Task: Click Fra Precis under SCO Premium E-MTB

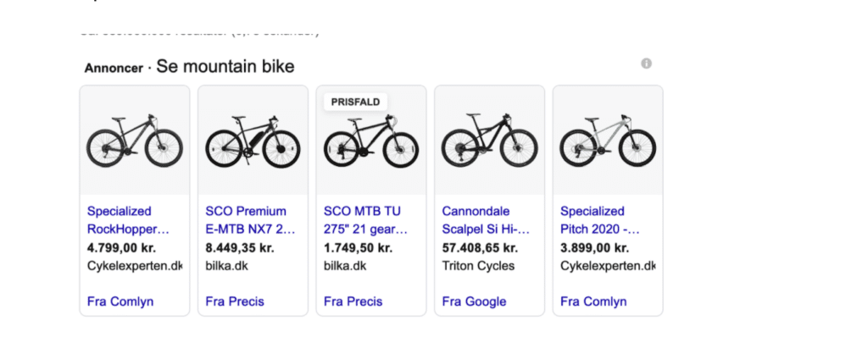Action: pyautogui.click(x=235, y=301)
